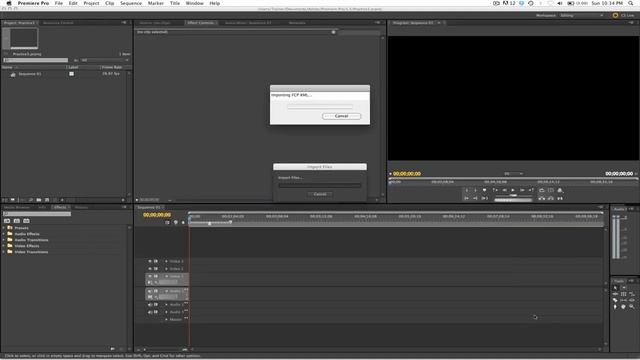The width and height of the screenshot is (640, 360).
Task: Adjust the shuttle slider in Program monitor
Action: [x=513, y=195]
